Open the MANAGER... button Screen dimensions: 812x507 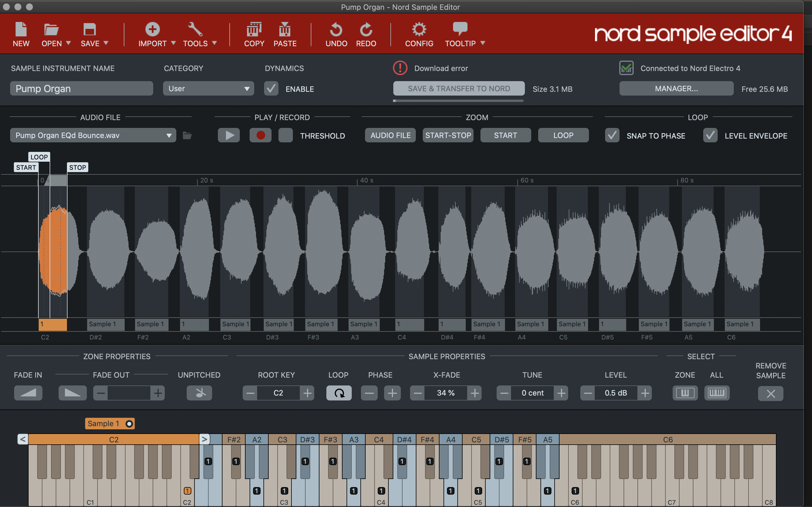tap(676, 89)
